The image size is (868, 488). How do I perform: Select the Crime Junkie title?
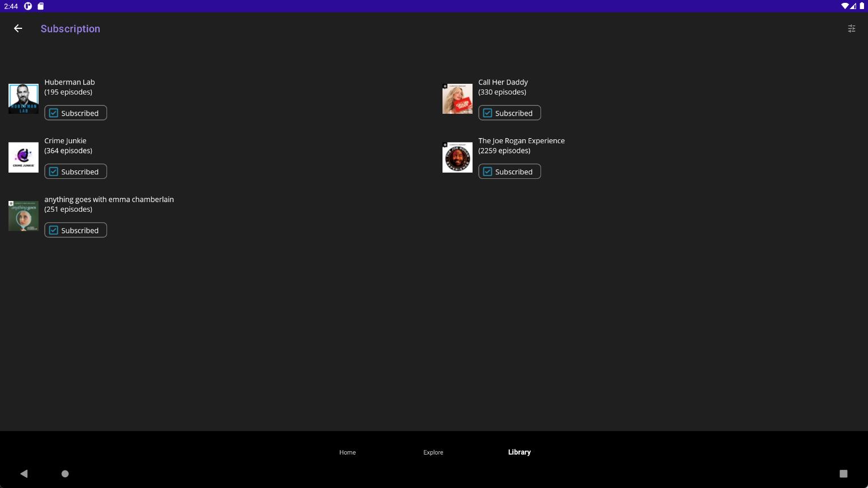click(x=66, y=140)
